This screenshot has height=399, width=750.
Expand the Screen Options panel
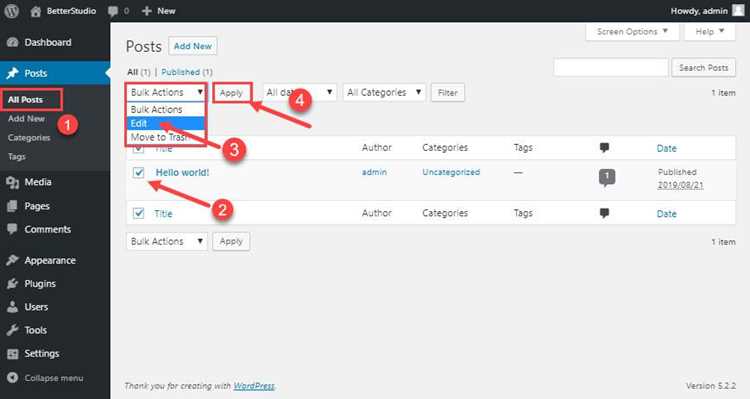click(x=632, y=32)
